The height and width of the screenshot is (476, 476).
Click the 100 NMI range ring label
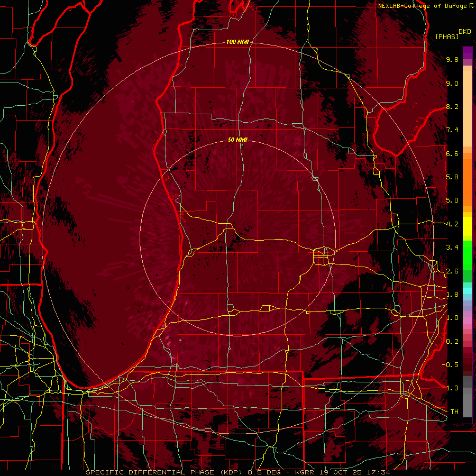(237, 42)
